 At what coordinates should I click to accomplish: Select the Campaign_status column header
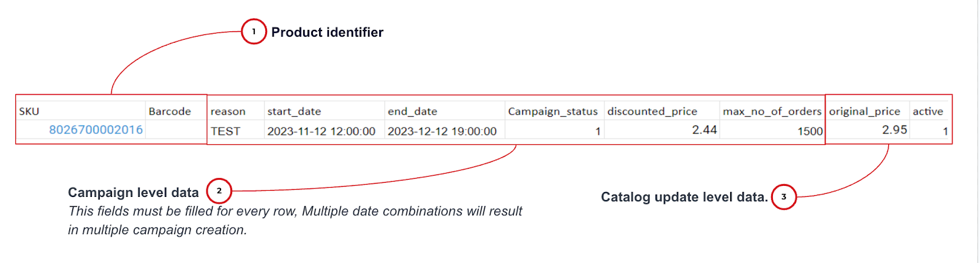click(x=552, y=111)
